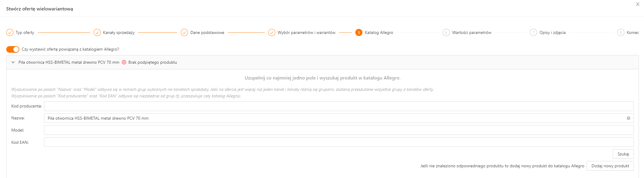
Task: Click the step 8 Koniec circle icon
Action: tap(621, 32)
